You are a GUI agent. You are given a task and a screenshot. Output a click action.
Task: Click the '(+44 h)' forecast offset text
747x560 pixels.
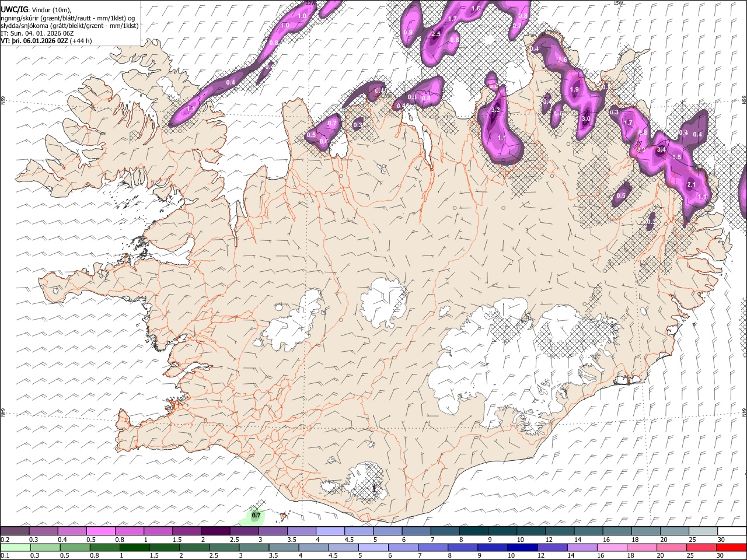pyautogui.click(x=81, y=41)
